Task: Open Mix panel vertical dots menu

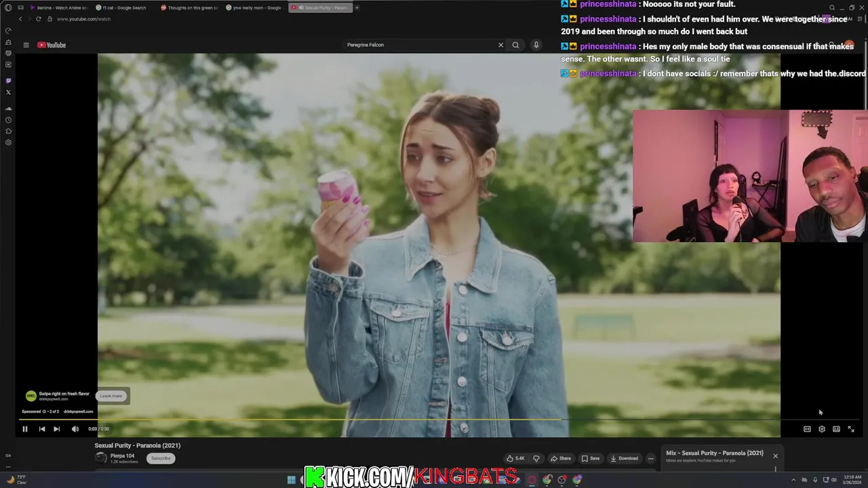Action: click(x=775, y=468)
